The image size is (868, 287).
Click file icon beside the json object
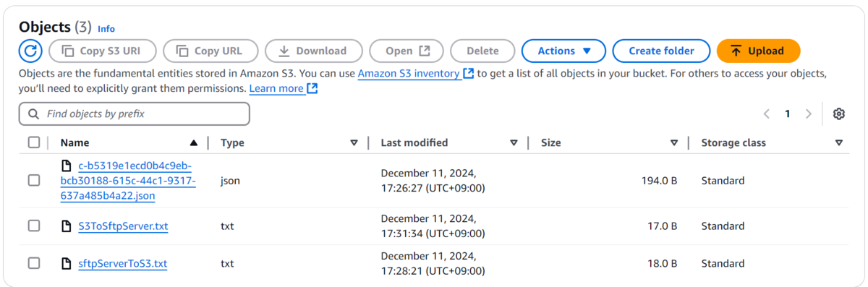tap(67, 166)
